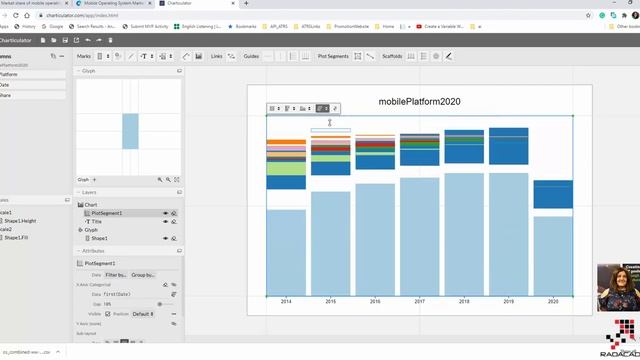Click the light blue 2014 bar in chart
The width and height of the screenshot is (640, 360).
[286, 253]
